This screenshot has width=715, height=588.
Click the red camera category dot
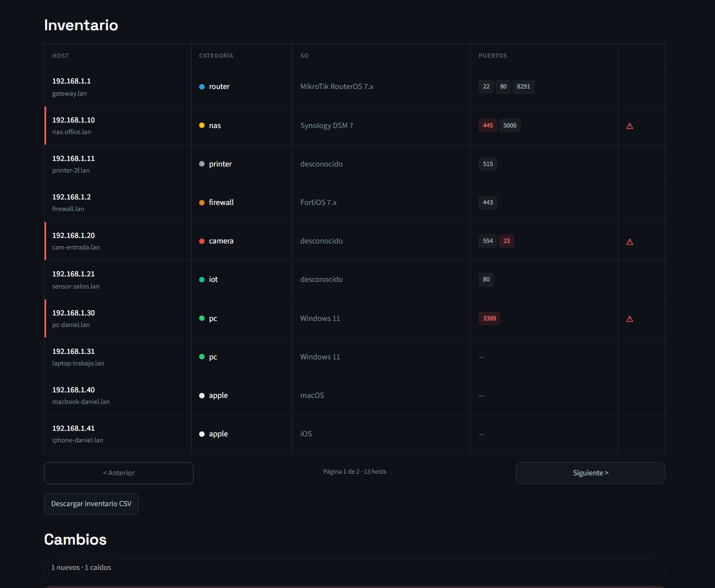point(202,241)
